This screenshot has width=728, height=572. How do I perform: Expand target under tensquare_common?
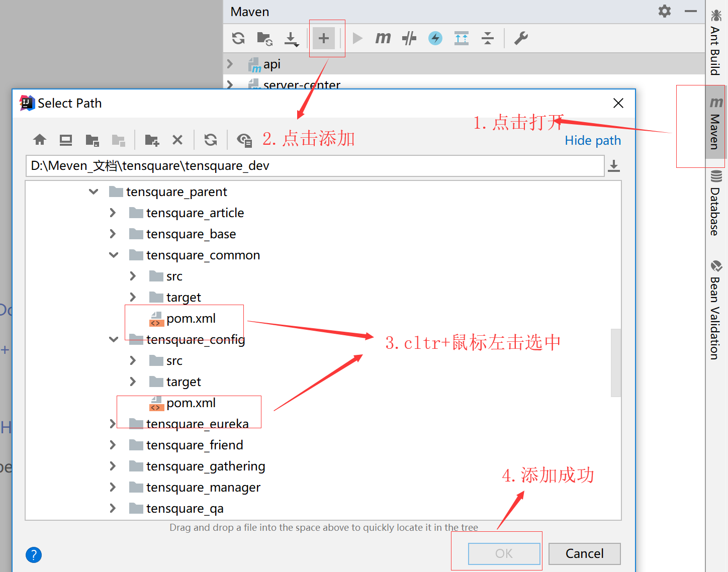(x=133, y=297)
